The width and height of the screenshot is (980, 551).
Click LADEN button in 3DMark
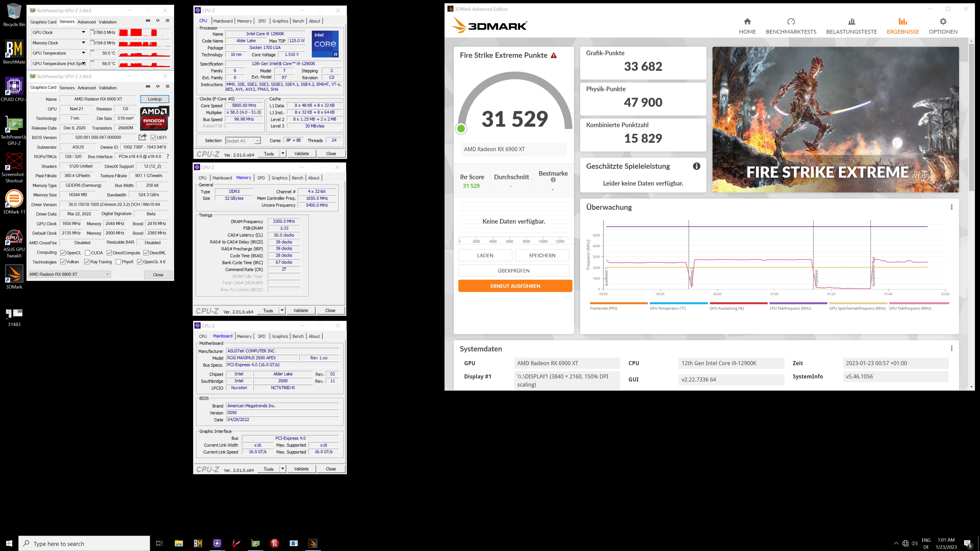click(x=485, y=256)
